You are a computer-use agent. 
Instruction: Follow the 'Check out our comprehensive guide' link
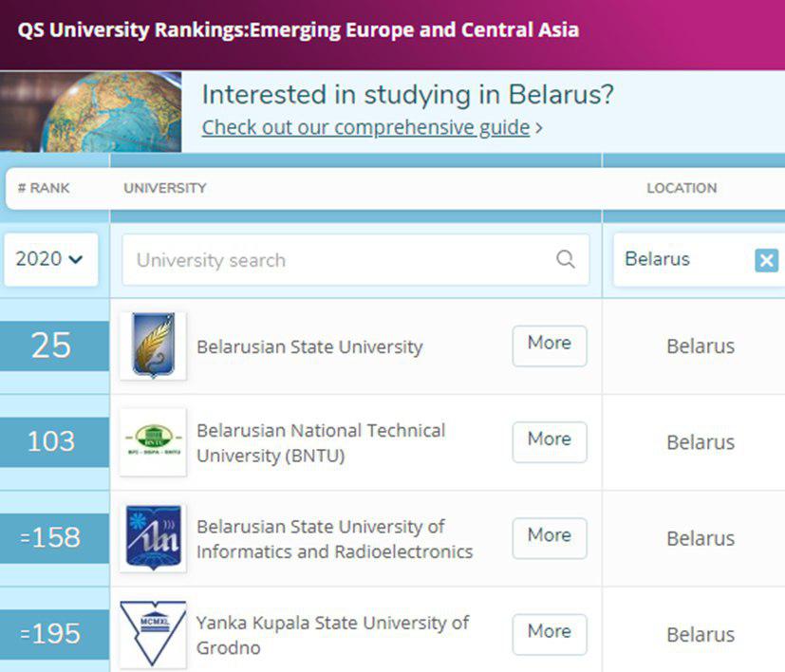tap(366, 127)
